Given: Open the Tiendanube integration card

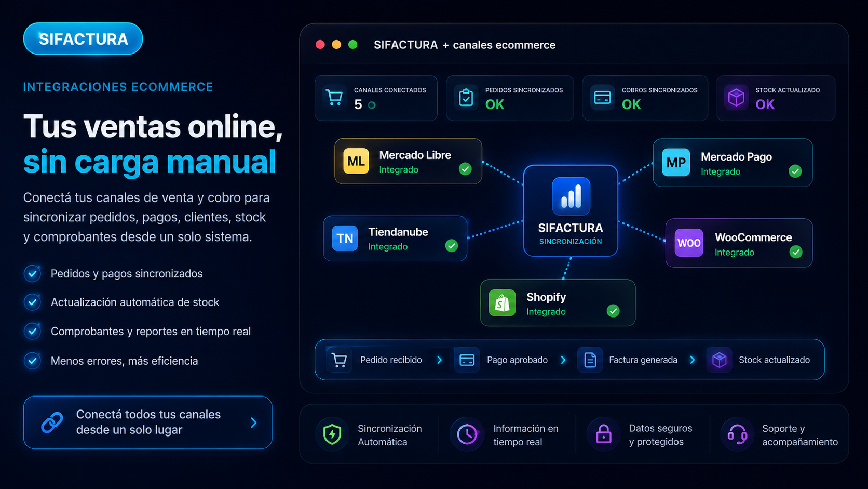Looking at the screenshot, I should point(395,239).
